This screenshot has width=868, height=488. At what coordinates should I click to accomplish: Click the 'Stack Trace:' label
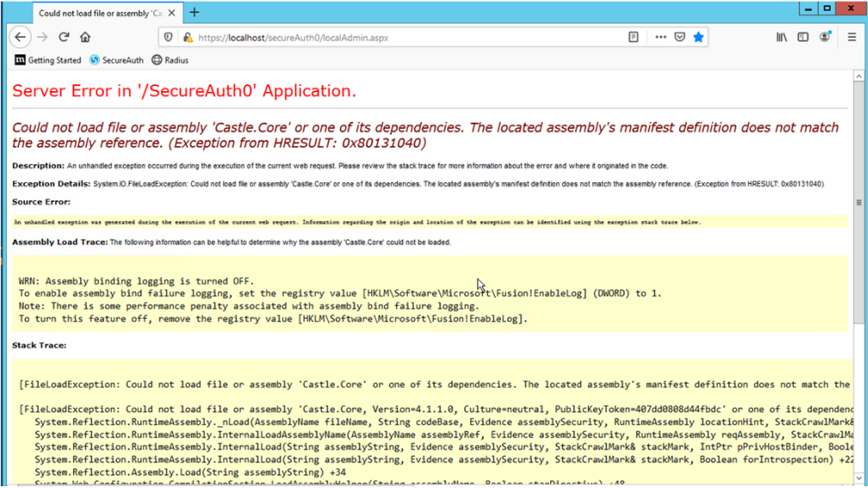[x=40, y=345]
